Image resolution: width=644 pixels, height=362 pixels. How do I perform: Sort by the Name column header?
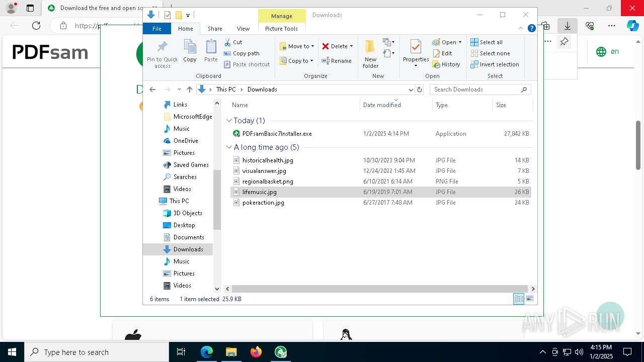click(294, 105)
